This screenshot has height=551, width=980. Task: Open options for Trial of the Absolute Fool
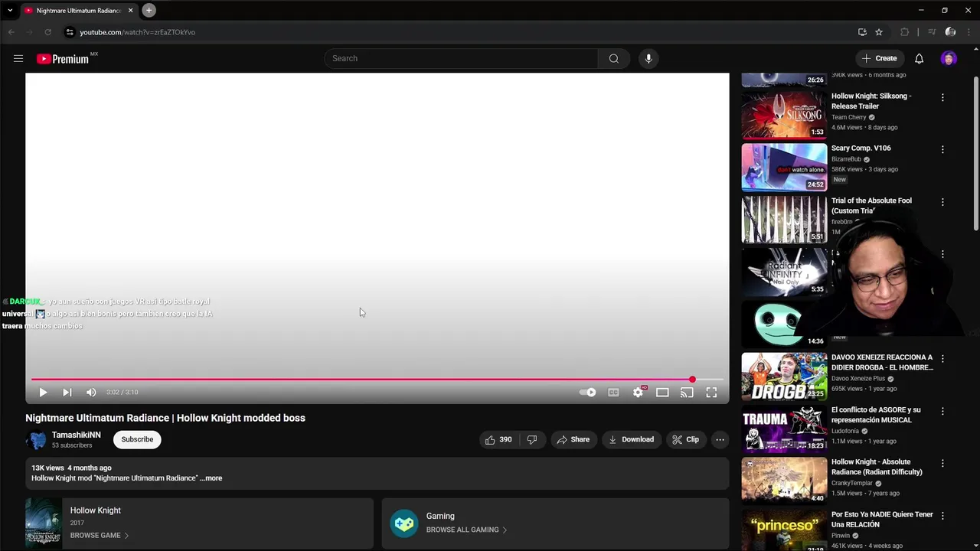942,202
